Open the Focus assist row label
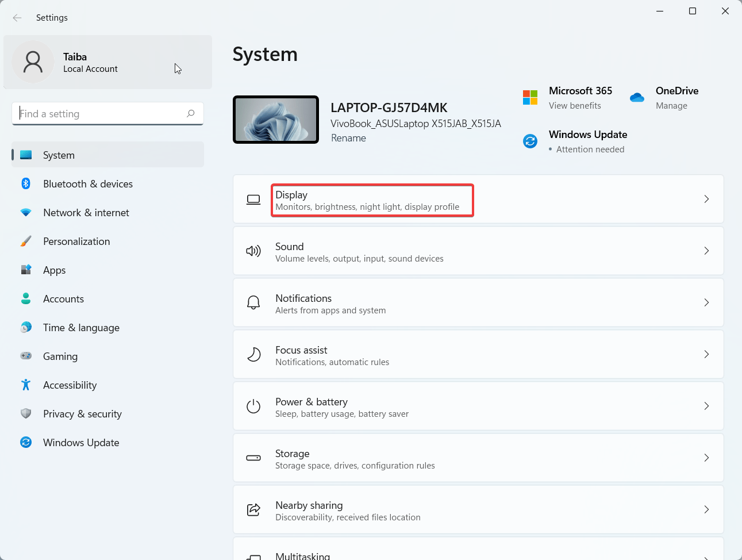 tap(301, 350)
